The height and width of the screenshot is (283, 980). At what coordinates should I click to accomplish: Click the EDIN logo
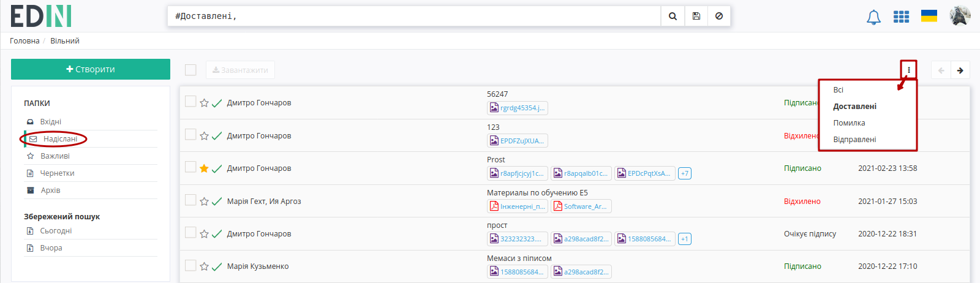41,17
